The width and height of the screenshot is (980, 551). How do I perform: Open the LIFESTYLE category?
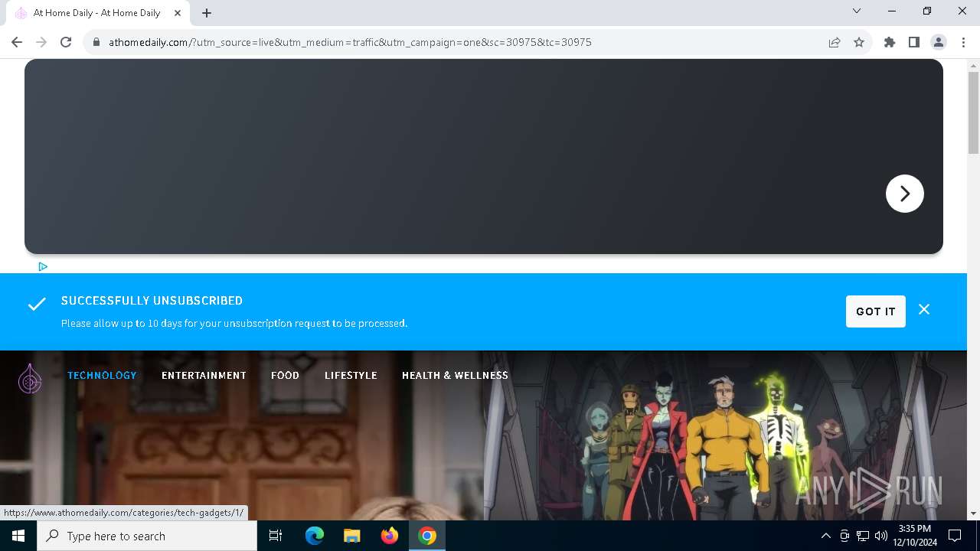[351, 375]
